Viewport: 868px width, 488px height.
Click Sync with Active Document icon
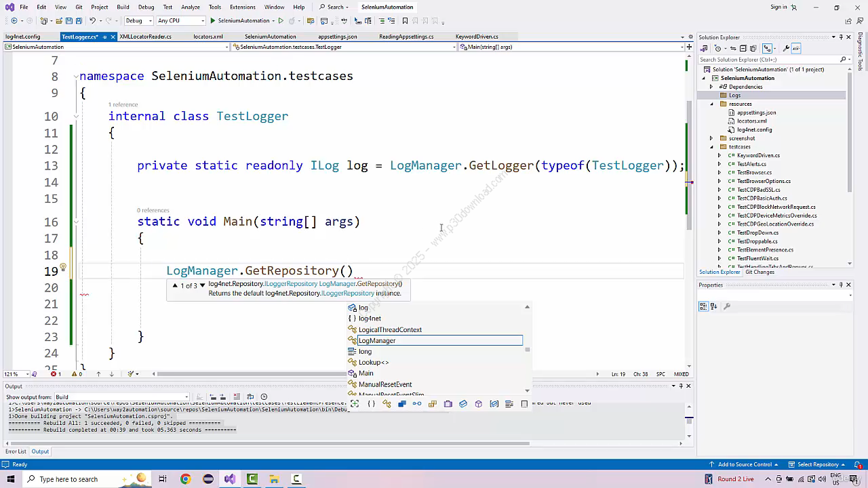coord(733,48)
